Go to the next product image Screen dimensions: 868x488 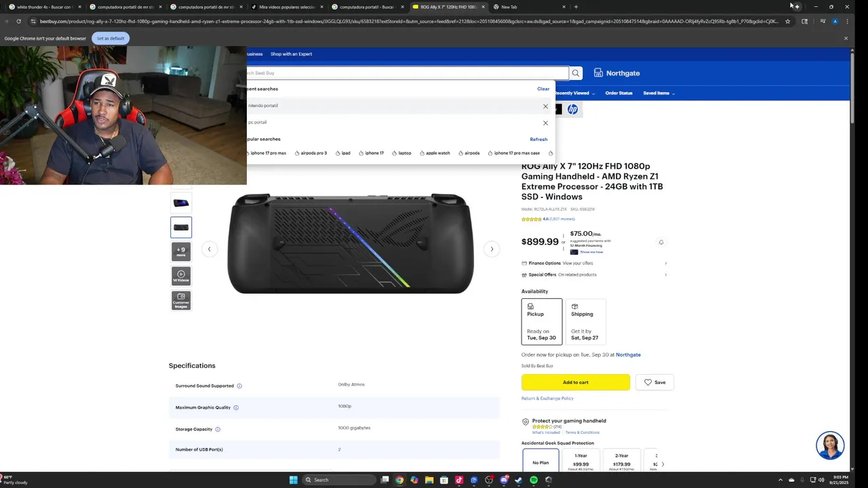(492, 249)
